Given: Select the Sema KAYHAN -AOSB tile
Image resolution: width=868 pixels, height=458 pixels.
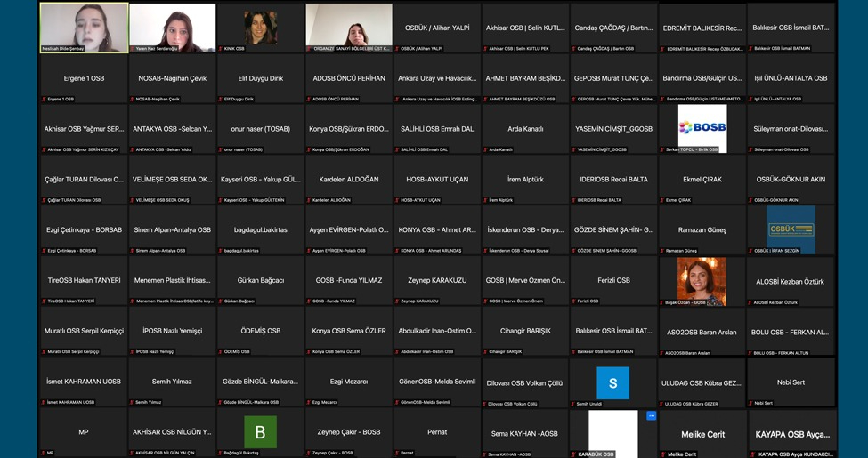Looking at the screenshot, I should [x=525, y=434].
